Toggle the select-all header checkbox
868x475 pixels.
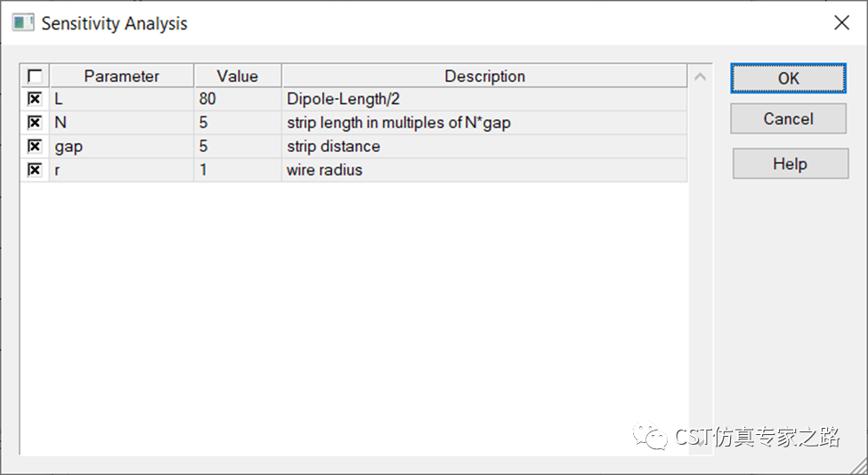coord(35,76)
